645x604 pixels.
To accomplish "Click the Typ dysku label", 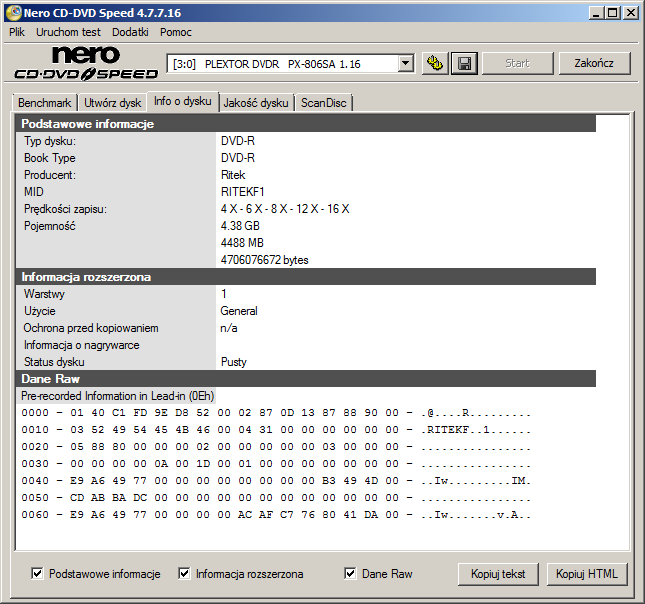I will pos(50,141).
